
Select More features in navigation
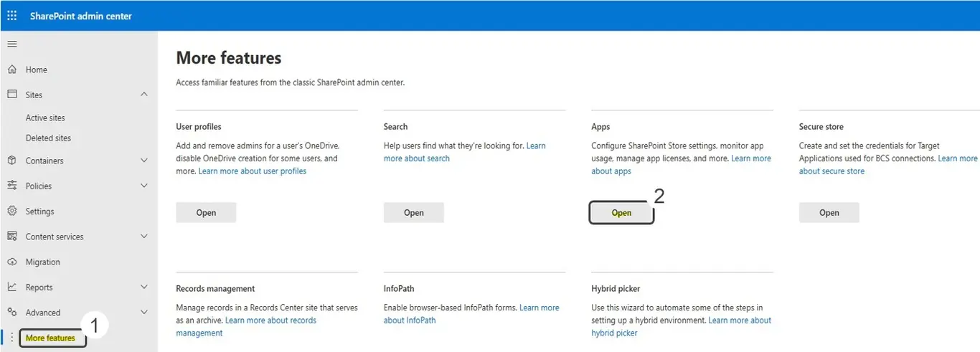50,338
